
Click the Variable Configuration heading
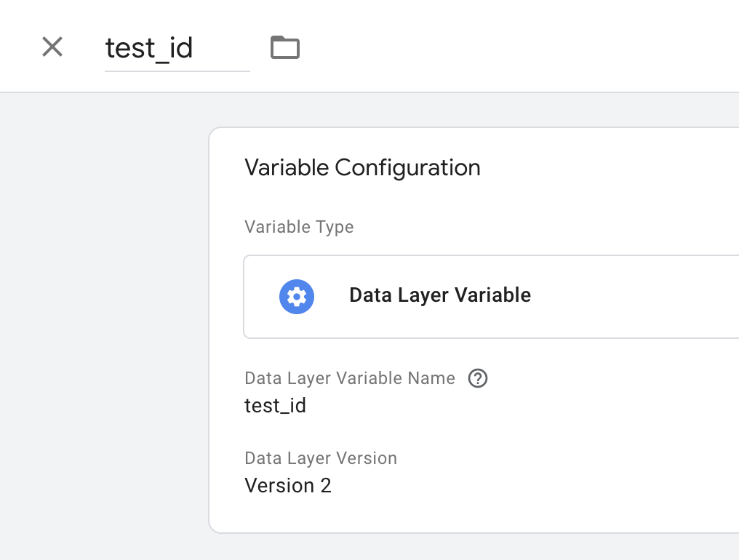[x=362, y=167]
